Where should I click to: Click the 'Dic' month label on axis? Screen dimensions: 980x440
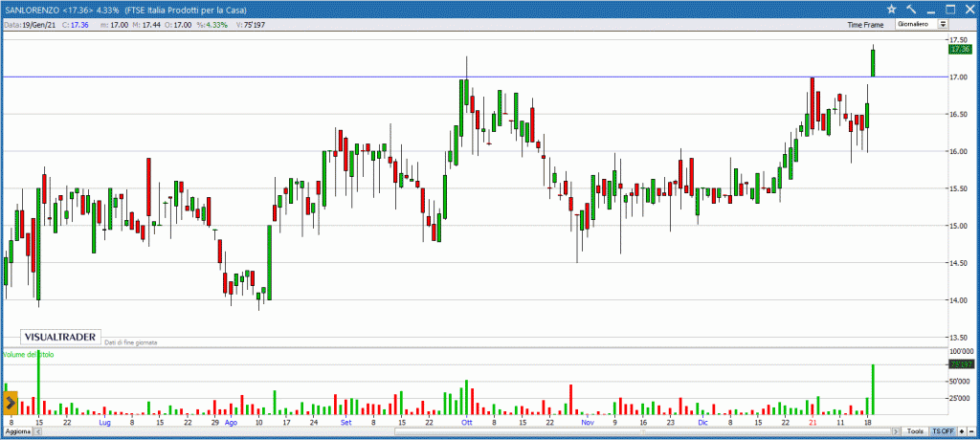[703, 423]
